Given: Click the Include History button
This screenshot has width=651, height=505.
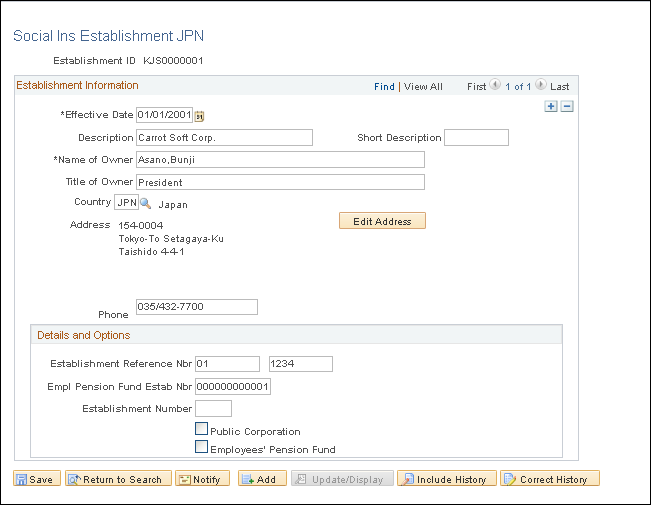Looking at the screenshot, I should pos(447,478).
